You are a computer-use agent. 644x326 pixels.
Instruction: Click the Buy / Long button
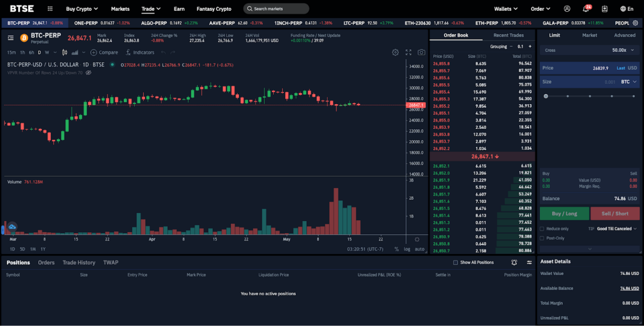[x=565, y=214]
